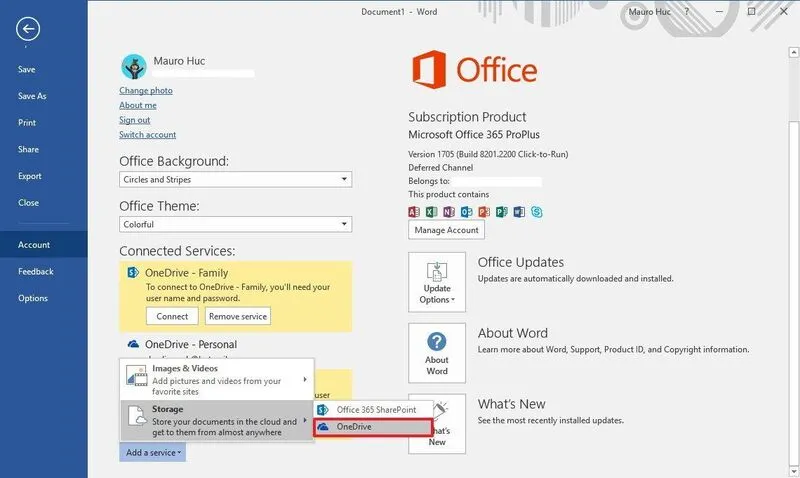Open Word Options
The width and height of the screenshot is (800, 478).
coord(33,298)
